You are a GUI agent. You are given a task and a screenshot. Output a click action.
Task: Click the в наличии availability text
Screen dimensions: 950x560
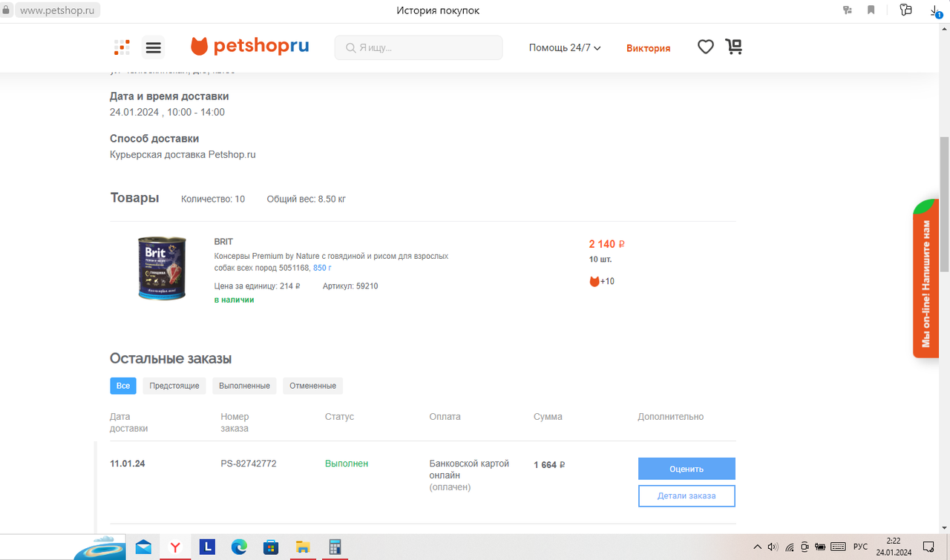234,300
